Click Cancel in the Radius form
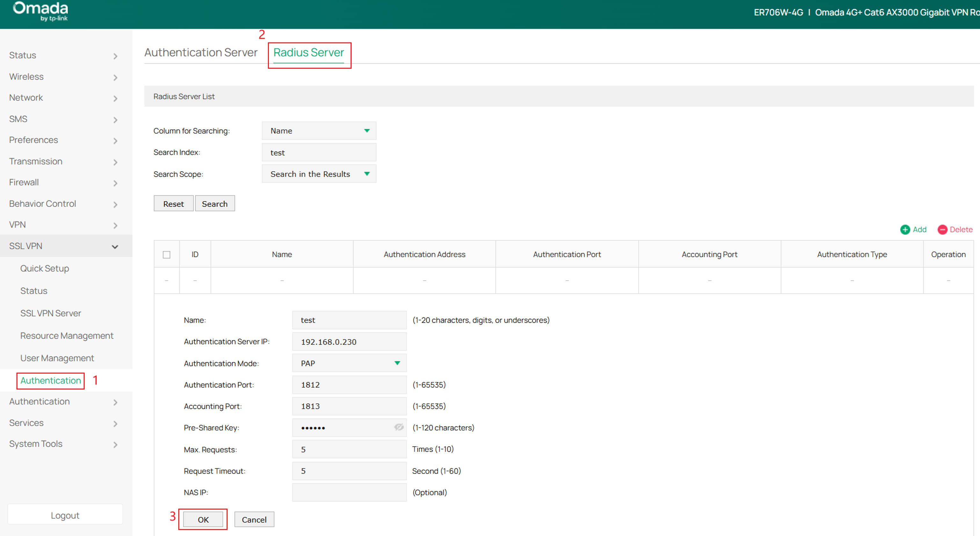980x536 pixels. pyautogui.click(x=254, y=520)
